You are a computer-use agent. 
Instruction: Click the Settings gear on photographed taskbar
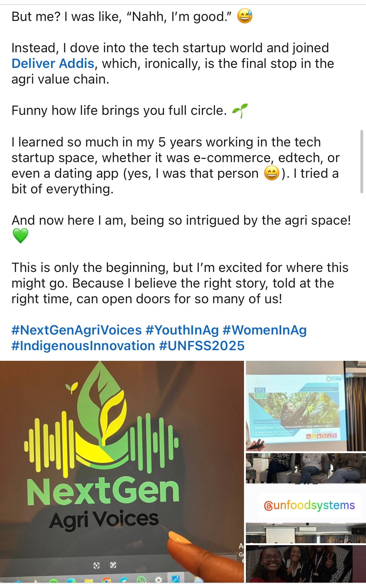point(159,580)
